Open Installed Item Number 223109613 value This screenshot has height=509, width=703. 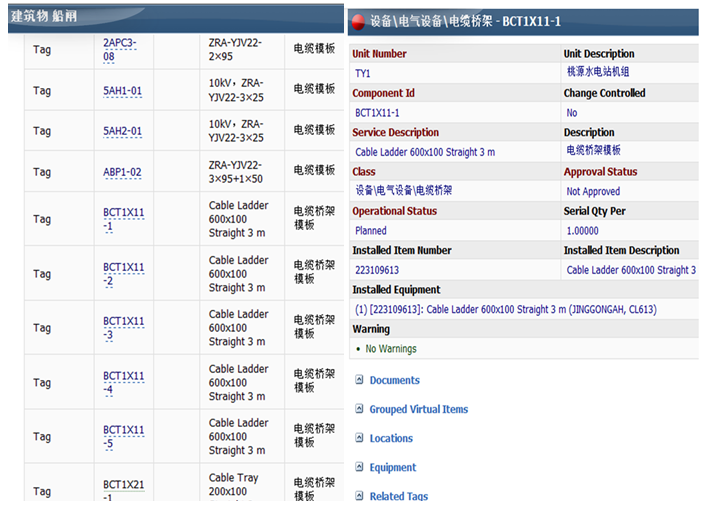377,270
